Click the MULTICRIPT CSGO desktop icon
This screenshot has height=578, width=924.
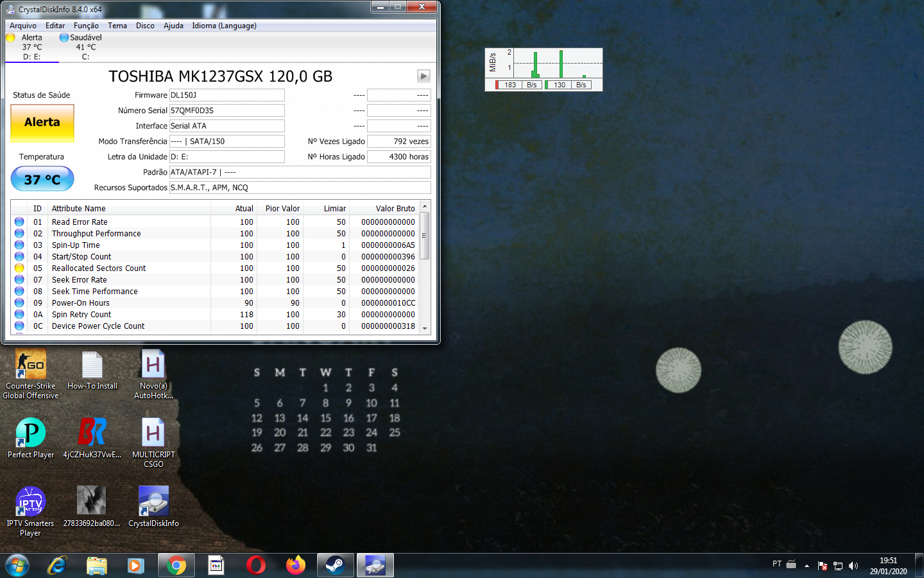pyautogui.click(x=153, y=442)
